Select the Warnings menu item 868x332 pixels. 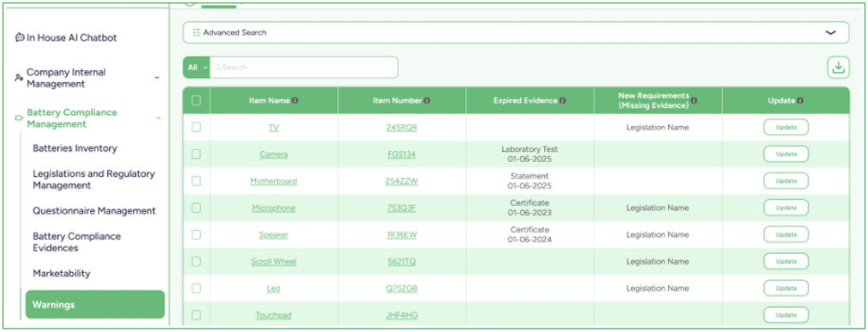95,305
